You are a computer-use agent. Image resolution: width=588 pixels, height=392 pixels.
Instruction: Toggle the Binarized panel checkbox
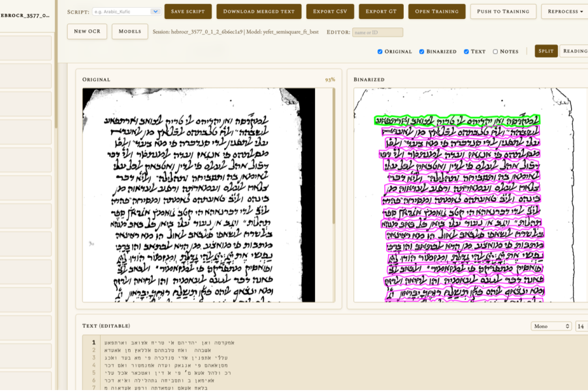[421, 52]
